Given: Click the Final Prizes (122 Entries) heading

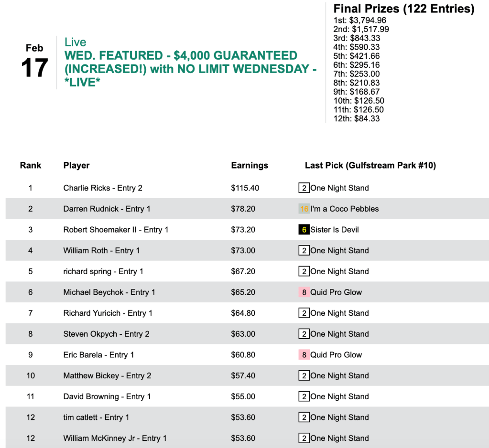Looking at the screenshot, I should (403, 9).
